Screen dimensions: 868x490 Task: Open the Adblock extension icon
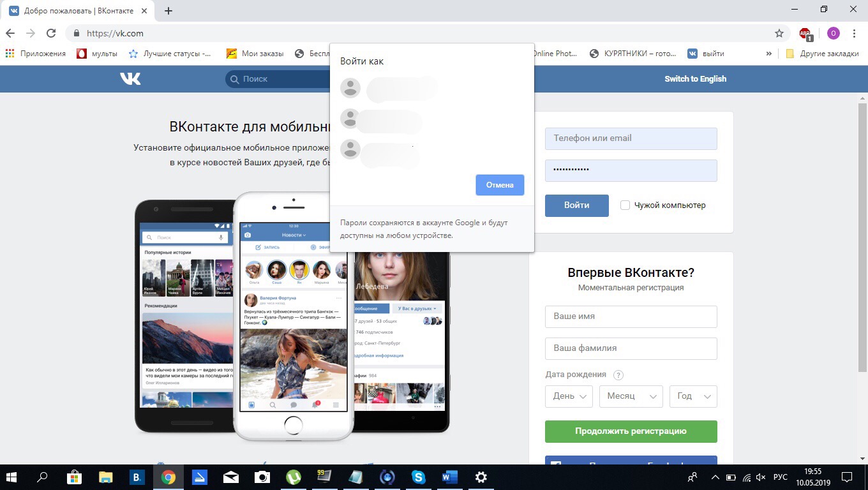click(806, 33)
